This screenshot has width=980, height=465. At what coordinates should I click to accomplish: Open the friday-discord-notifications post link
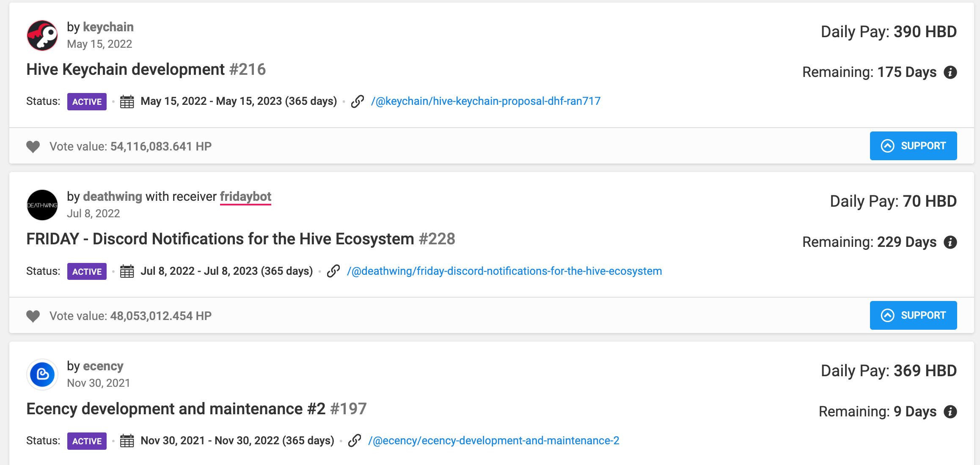click(504, 271)
